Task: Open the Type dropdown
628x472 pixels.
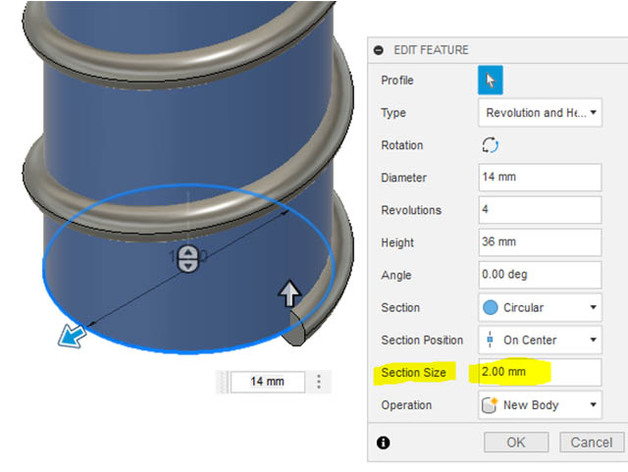Action: 540,113
